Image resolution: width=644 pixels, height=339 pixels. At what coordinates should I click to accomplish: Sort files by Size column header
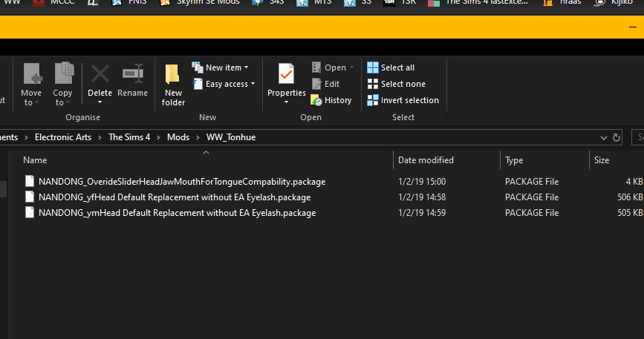[x=602, y=160]
